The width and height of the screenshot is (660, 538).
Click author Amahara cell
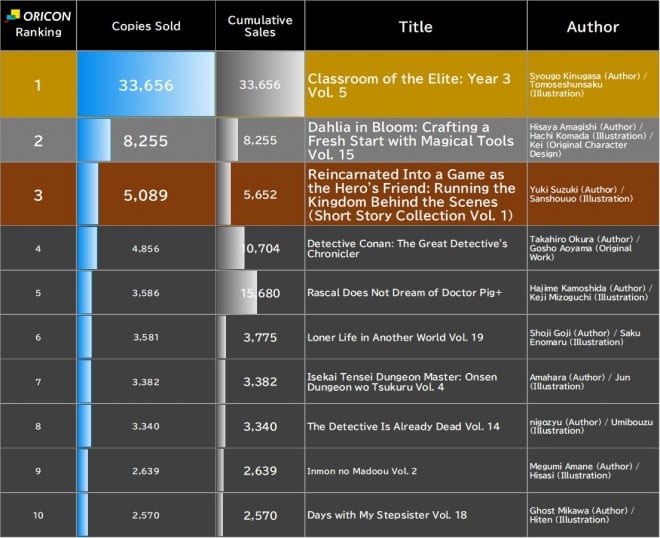tap(593, 382)
